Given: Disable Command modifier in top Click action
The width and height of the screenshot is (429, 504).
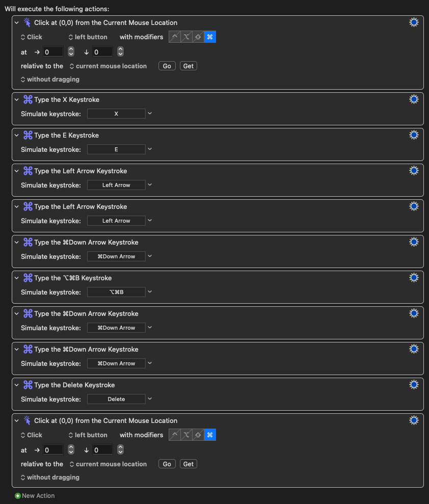Looking at the screenshot, I should click(x=210, y=37).
